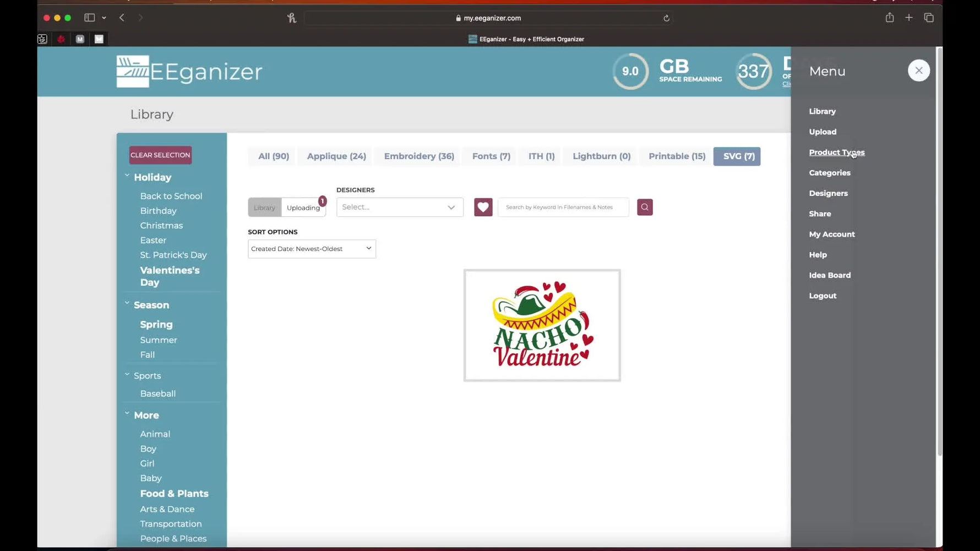Select Logout in the Menu panel
The width and height of the screenshot is (980, 551).
click(x=822, y=296)
